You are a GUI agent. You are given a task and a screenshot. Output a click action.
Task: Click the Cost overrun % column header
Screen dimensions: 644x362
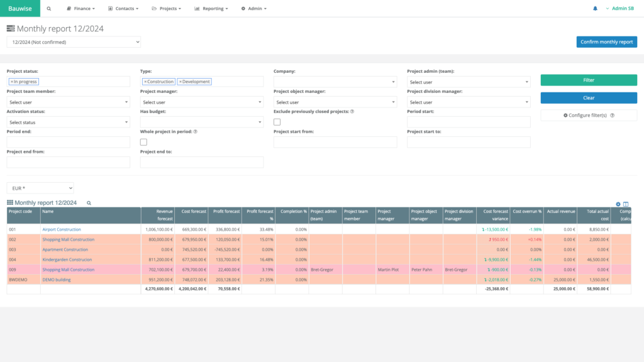[x=526, y=215]
